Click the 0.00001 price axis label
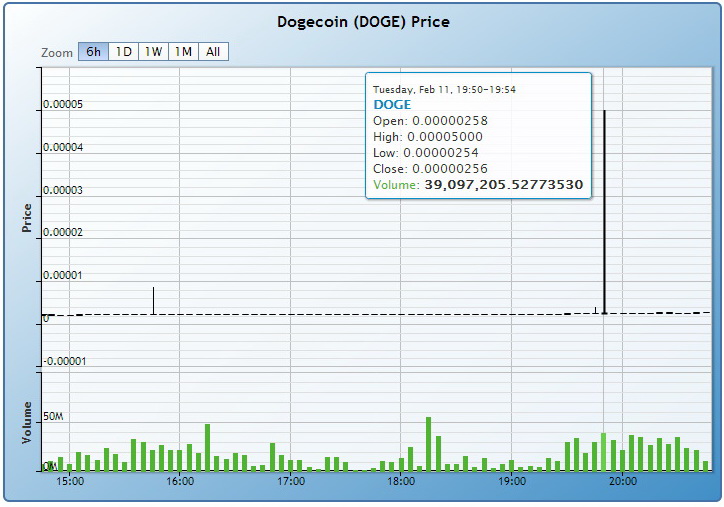Image resolution: width=724 pixels, height=507 pixels. (63, 275)
